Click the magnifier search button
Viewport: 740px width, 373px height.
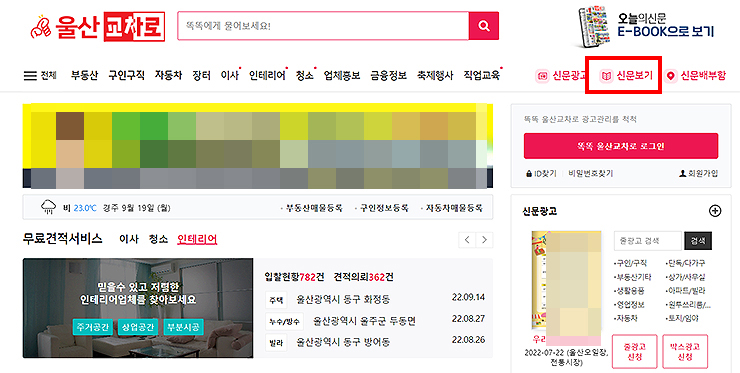tap(484, 26)
